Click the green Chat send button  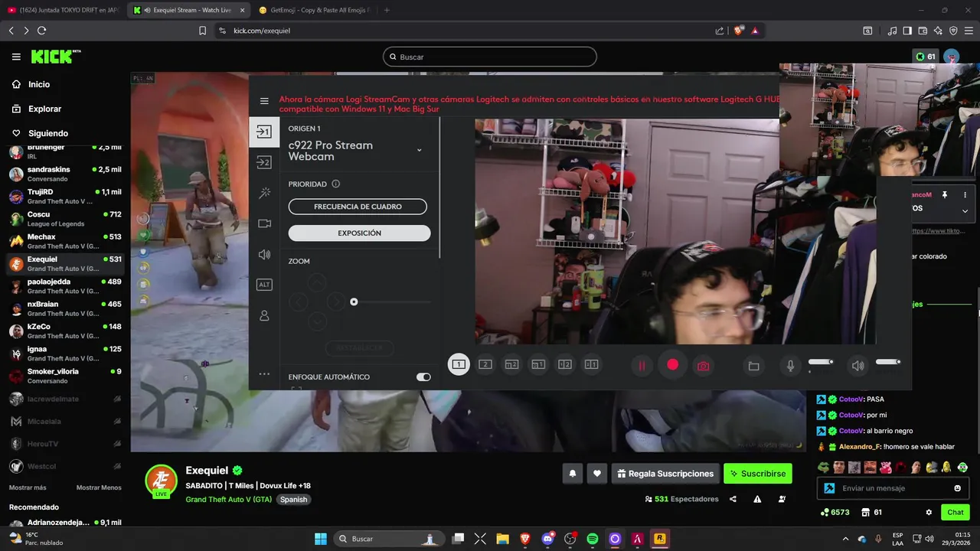coord(955,512)
